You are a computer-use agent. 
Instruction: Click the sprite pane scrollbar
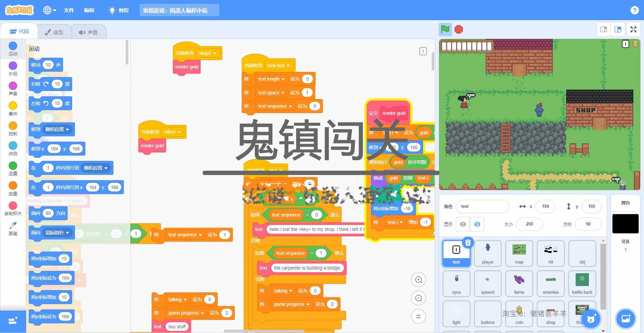point(603,276)
